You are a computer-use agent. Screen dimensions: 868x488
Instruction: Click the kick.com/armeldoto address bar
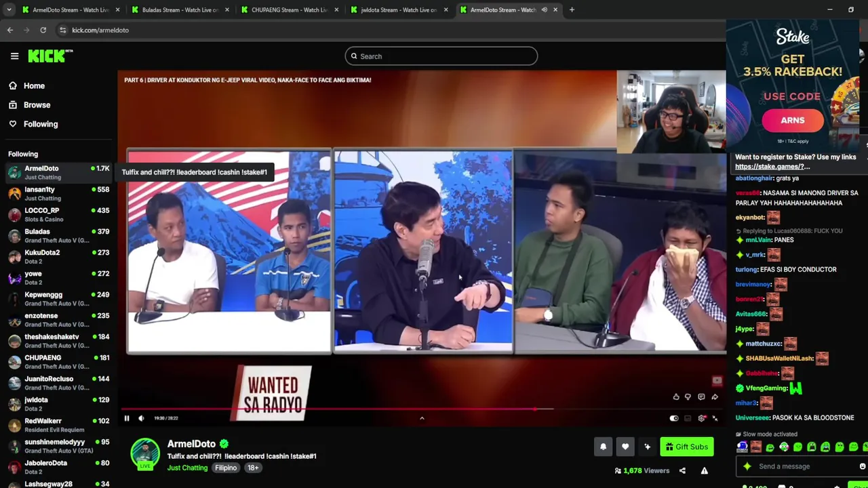[100, 30]
